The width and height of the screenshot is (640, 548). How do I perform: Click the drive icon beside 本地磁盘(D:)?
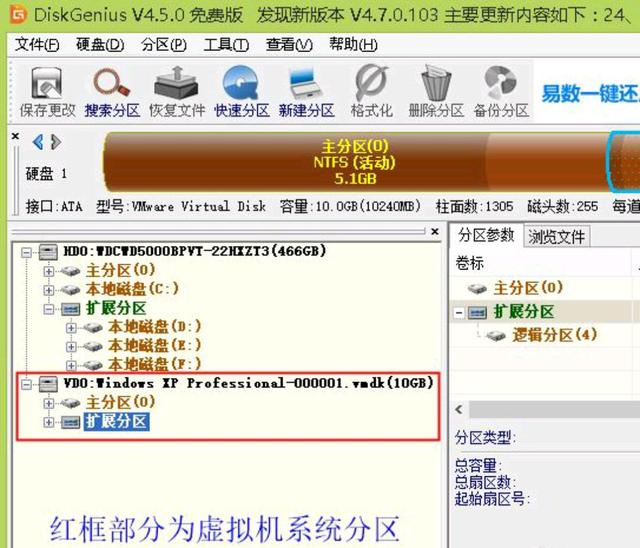[x=93, y=327]
